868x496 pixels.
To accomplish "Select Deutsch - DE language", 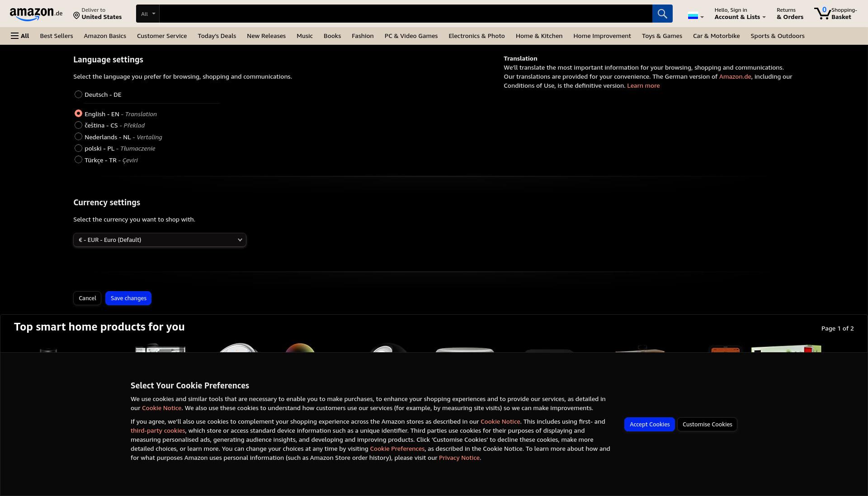I will coord(78,94).
